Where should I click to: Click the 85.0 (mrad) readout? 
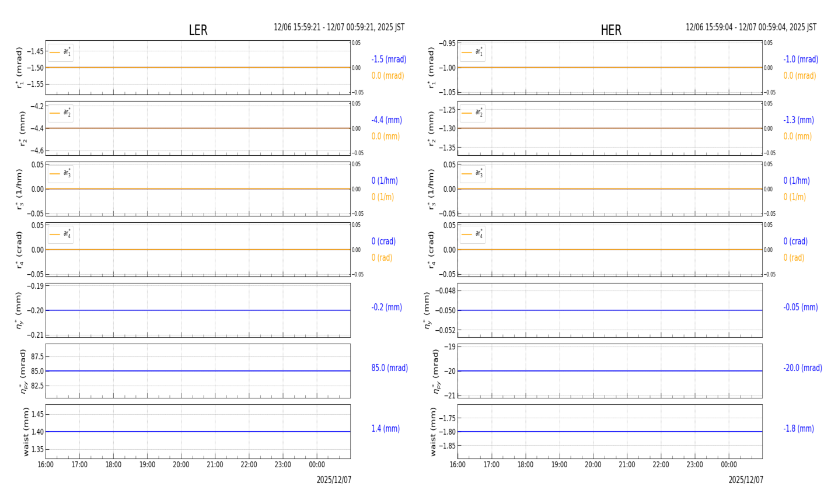click(390, 368)
